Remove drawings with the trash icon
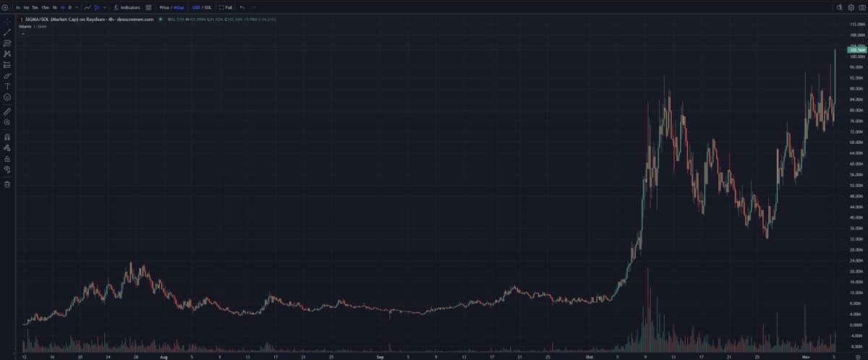The image size is (868, 360). 7,184
